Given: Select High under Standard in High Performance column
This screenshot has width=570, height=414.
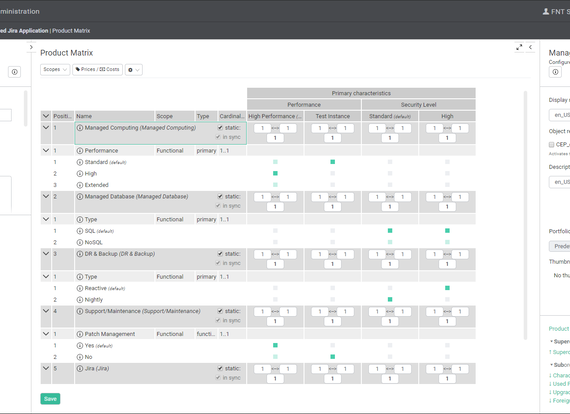Looking at the screenshot, I should pos(275,173).
